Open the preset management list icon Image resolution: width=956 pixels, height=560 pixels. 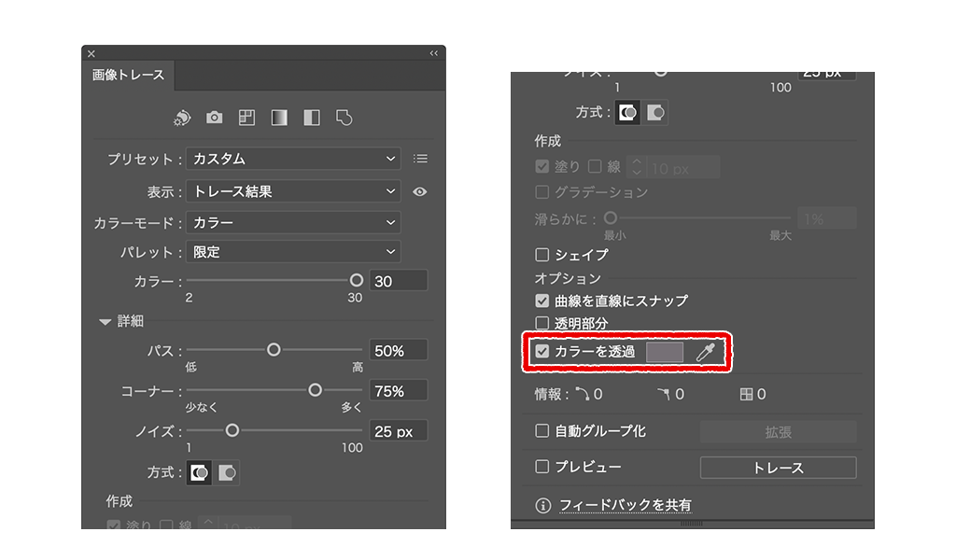pos(420,159)
